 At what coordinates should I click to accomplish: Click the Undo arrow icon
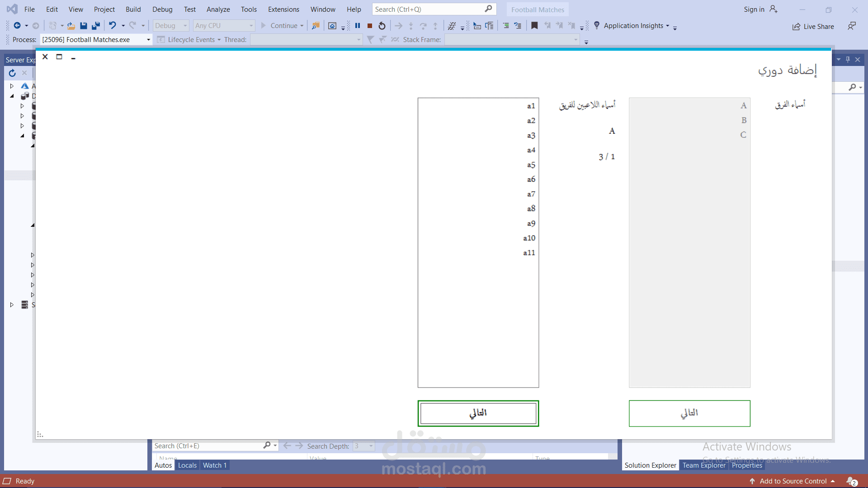point(113,26)
